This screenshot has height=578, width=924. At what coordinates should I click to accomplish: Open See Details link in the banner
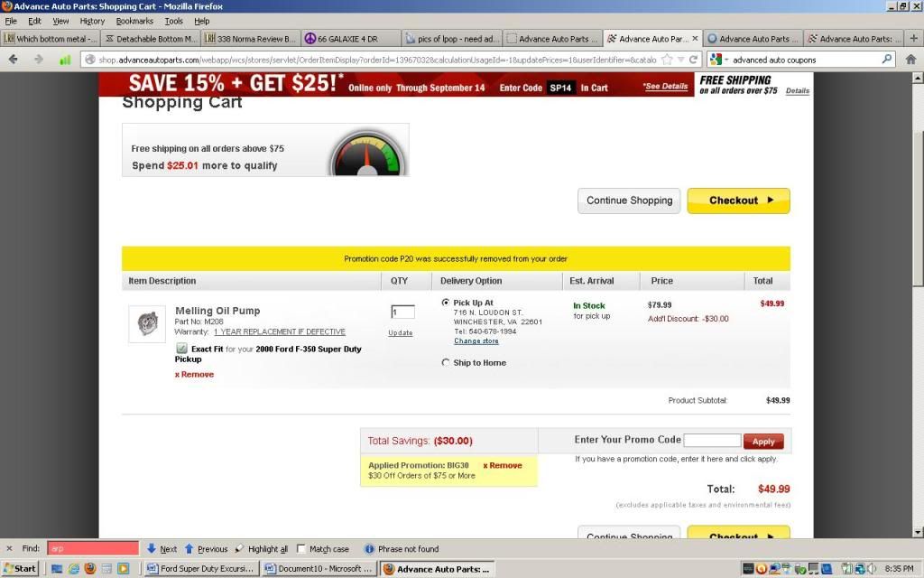tap(665, 86)
